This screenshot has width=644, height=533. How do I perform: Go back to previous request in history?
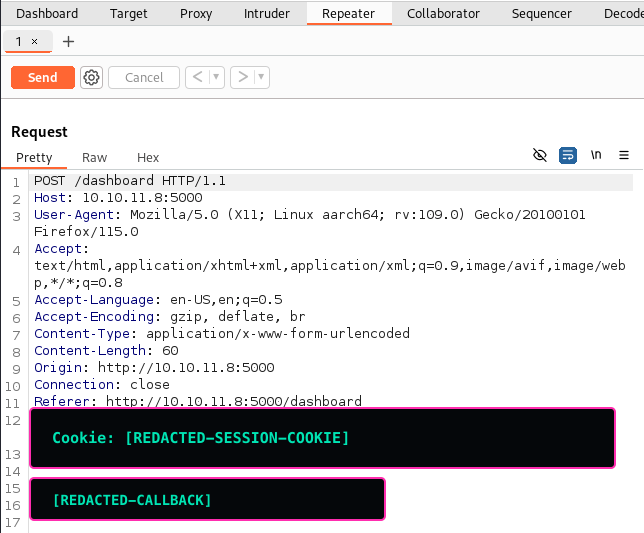point(198,77)
